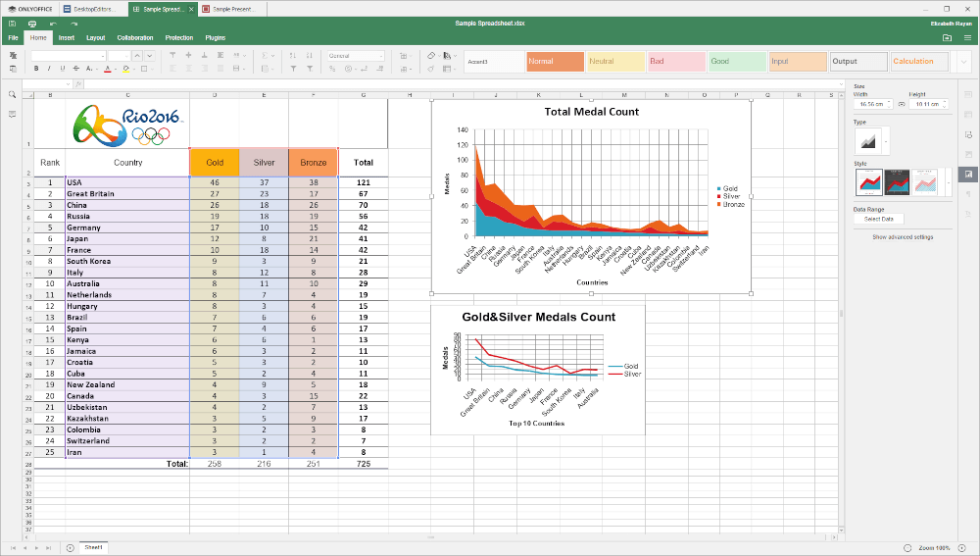Redo the last undone action
The height and width of the screenshot is (556, 980).
pos(73,24)
